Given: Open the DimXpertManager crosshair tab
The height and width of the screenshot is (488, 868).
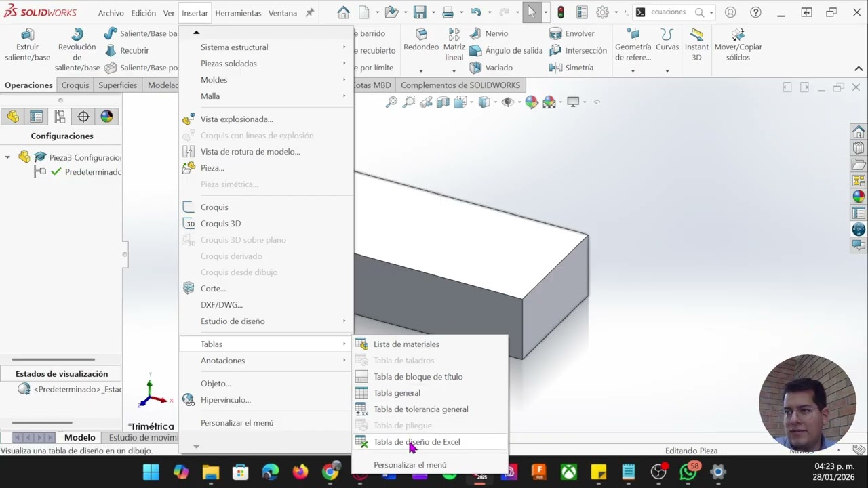Looking at the screenshot, I should pyautogui.click(x=83, y=117).
